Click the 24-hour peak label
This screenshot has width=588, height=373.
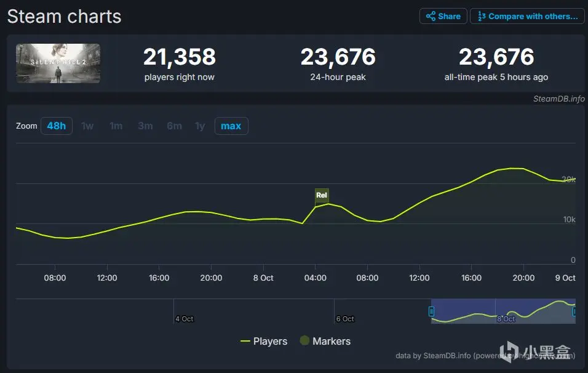pos(338,77)
